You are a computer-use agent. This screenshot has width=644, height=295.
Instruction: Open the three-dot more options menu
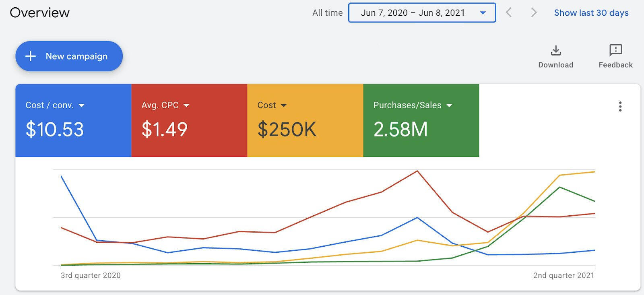click(x=620, y=106)
